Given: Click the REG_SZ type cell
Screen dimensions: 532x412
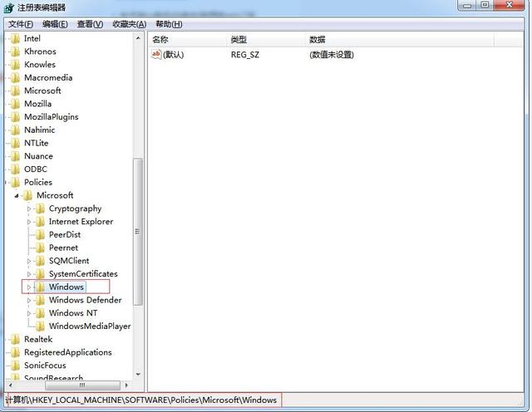Looking at the screenshot, I should pyautogui.click(x=245, y=55).
